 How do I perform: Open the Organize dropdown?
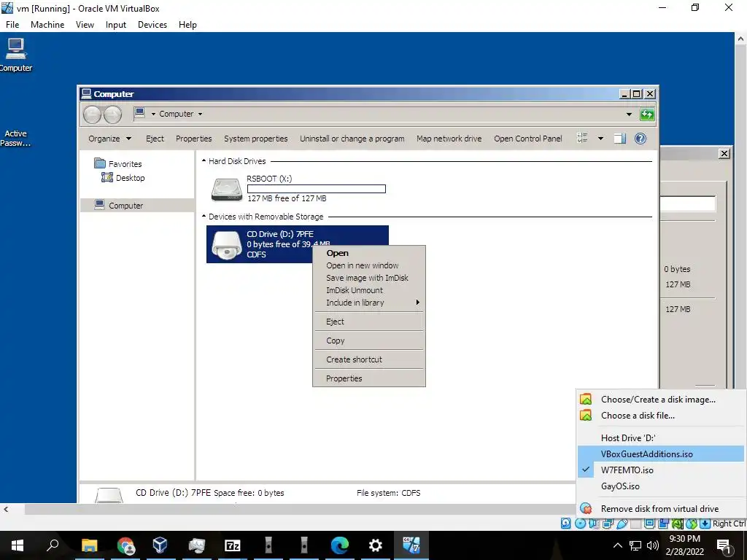click(109, 139)
